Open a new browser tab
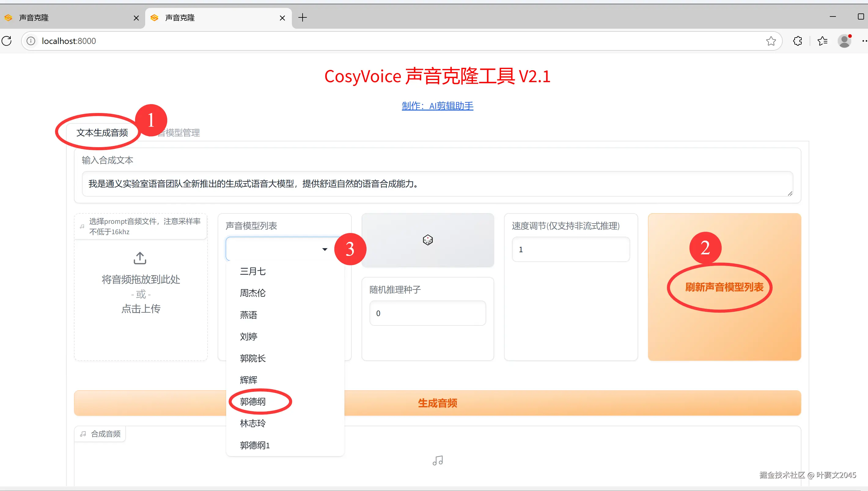Screen dimensions: 868x491 click(302, 17)
